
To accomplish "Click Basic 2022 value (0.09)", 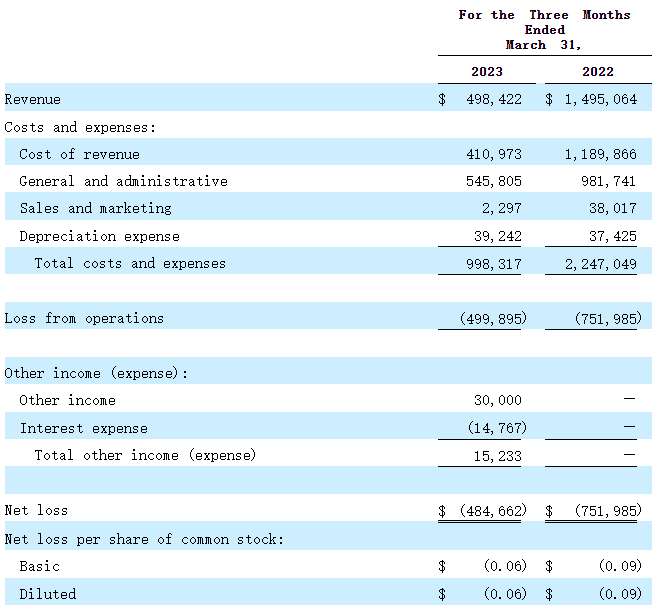I will 620,566.
